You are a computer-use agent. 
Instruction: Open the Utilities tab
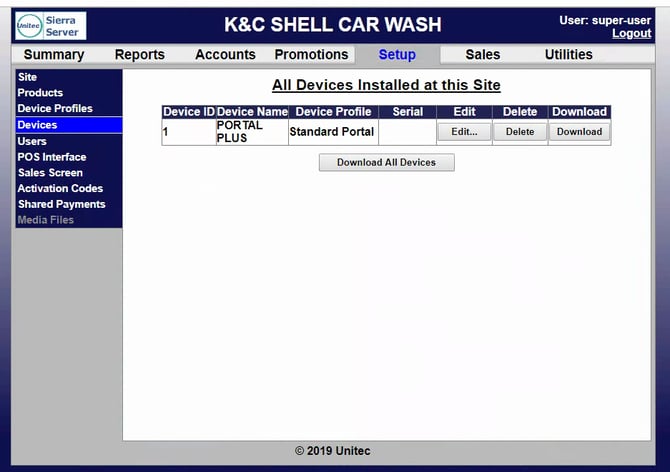tap(568, 55)
